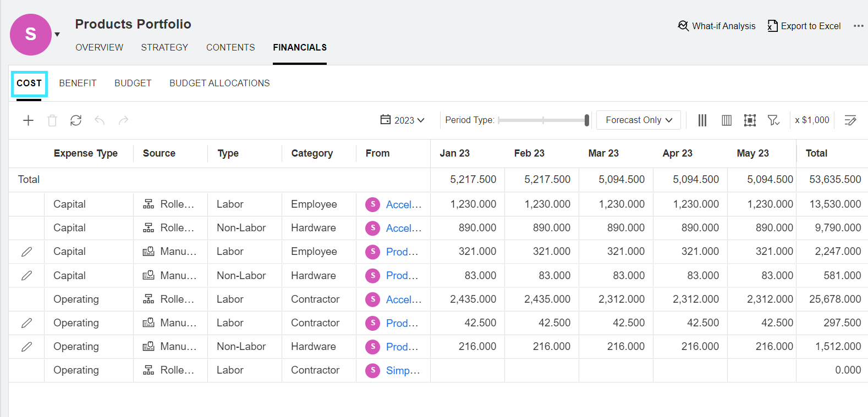This screenshot has width=868, height=417.
Task: Click the undo arrow icon
Action: tap(100, 120)
